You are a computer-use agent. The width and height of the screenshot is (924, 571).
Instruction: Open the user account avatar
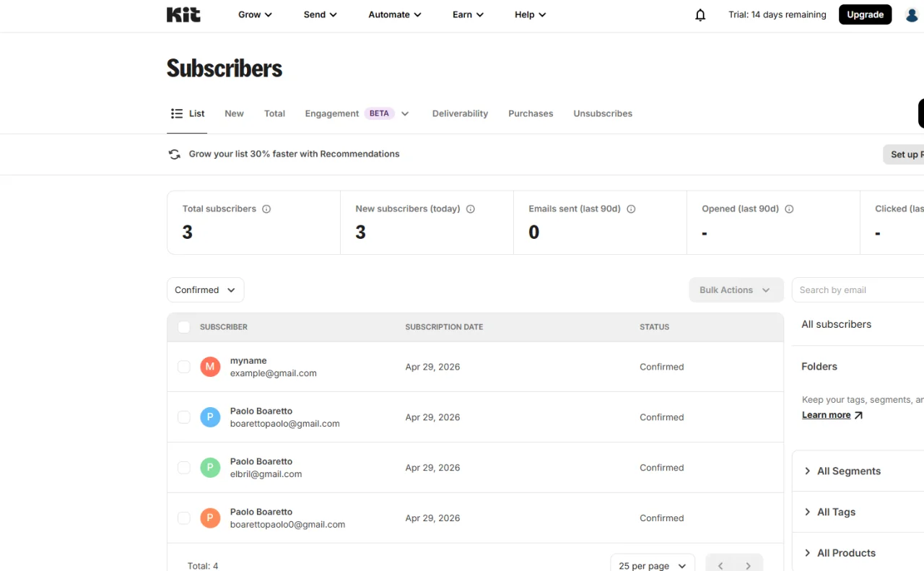[912, 14]
